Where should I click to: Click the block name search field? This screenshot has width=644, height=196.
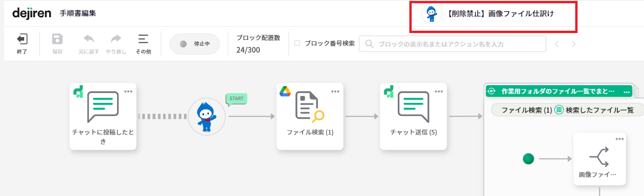pyautogui.click(x=453, y=44)
